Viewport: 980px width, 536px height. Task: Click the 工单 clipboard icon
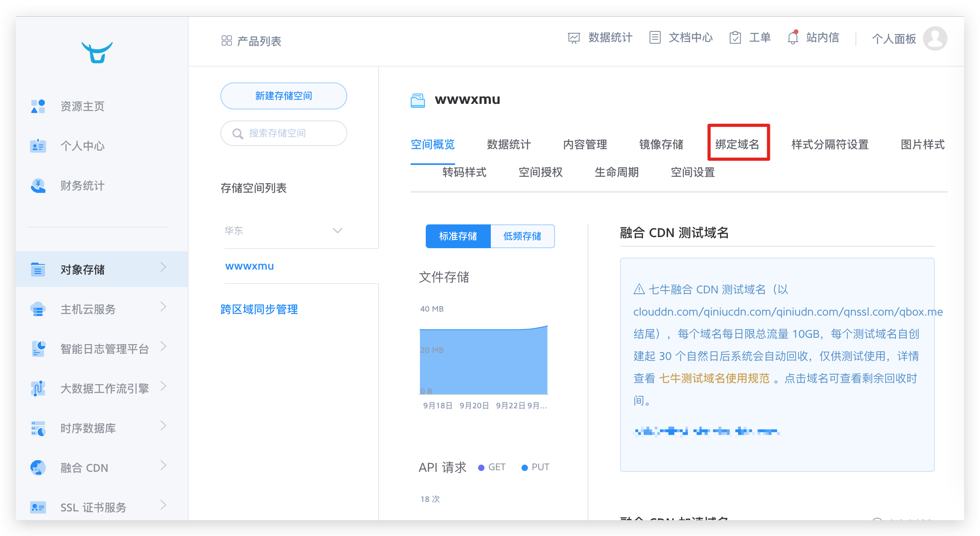point(735,38)
